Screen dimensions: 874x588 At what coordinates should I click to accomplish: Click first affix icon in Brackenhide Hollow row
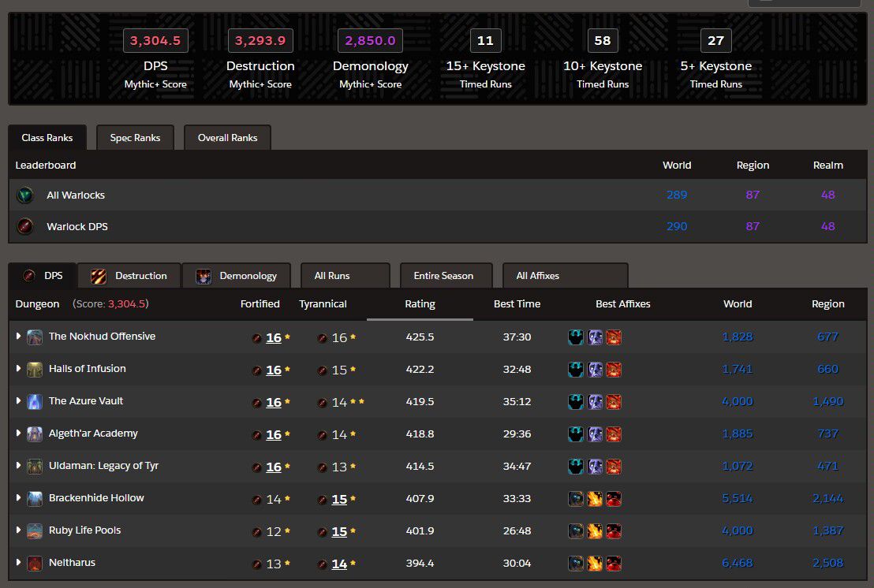577,499
